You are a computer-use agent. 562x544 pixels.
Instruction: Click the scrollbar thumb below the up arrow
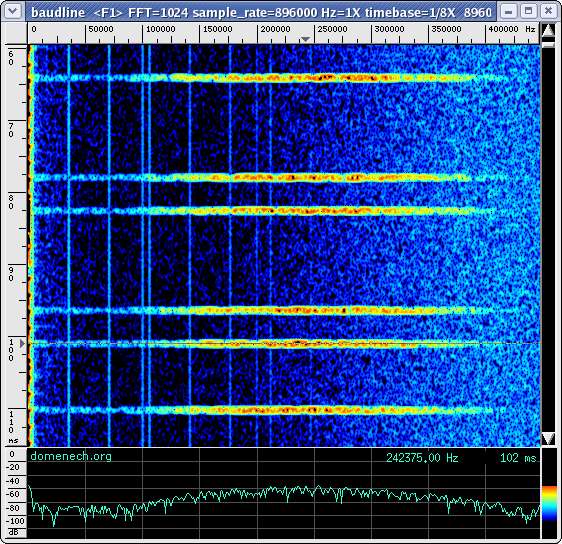[x=548, y=45]
